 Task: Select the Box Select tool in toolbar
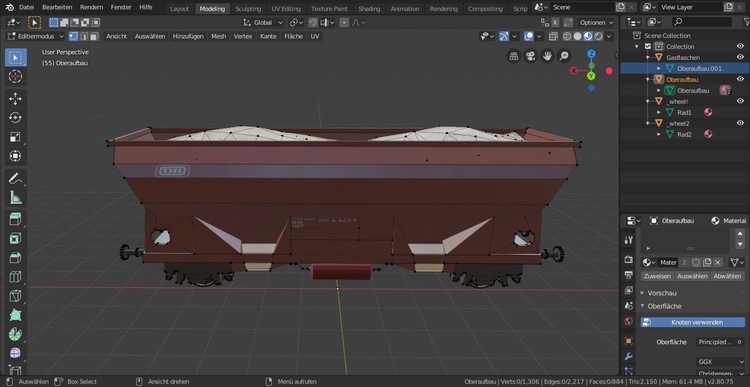[x=16, y=57]
